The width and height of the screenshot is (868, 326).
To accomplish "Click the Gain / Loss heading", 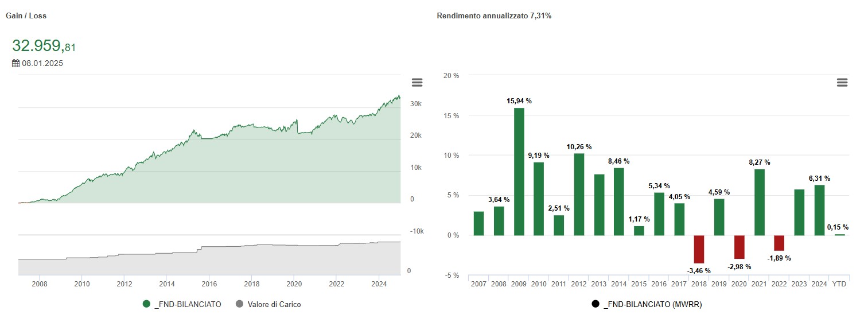I will pos(26,16).
